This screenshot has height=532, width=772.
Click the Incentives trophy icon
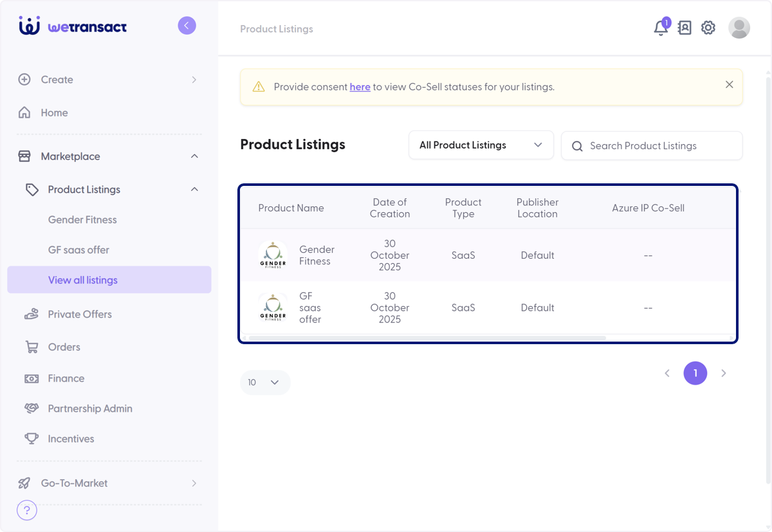(32, 439)
